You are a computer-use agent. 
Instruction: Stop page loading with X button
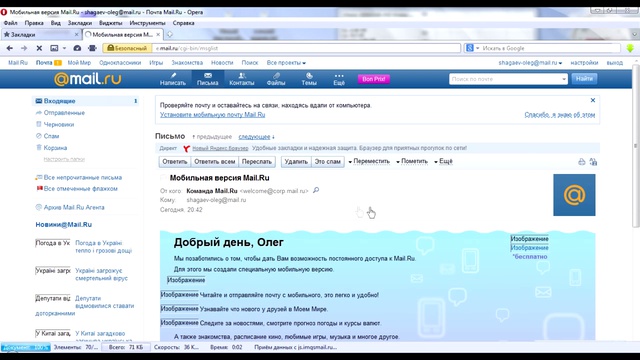[x=39, y=48]
